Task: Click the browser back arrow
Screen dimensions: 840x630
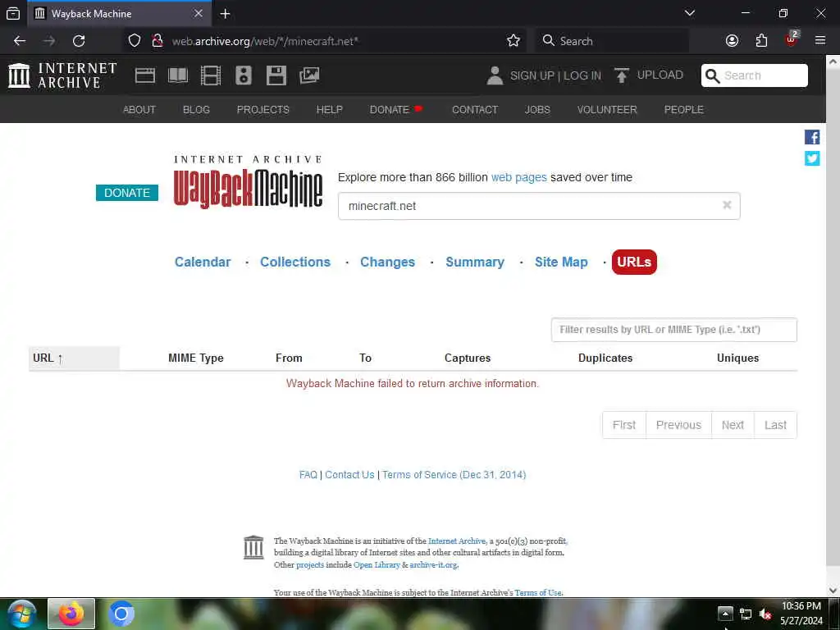Action: (20, 41)
